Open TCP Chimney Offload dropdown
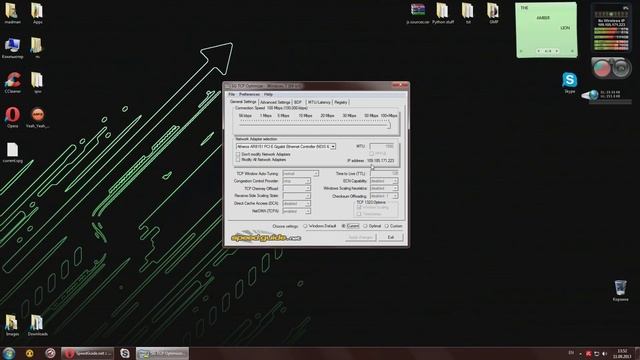 click(308, 188)
